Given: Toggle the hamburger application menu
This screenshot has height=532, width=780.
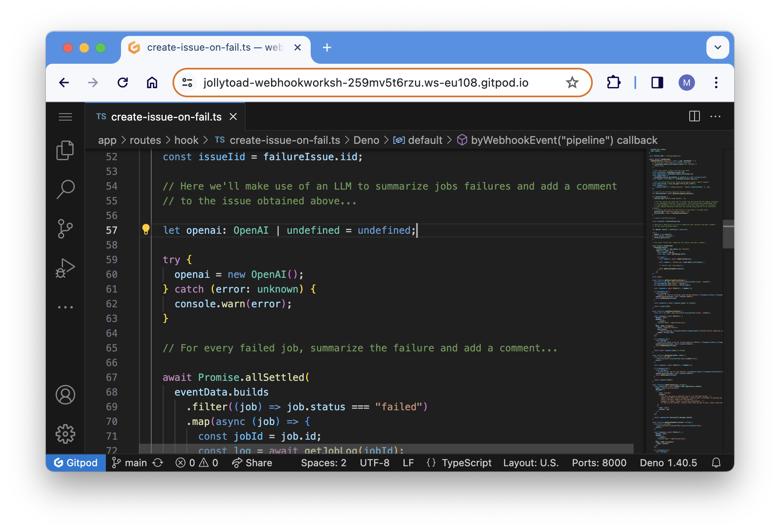Looking at the screenshot, I should tap(65, 117).
